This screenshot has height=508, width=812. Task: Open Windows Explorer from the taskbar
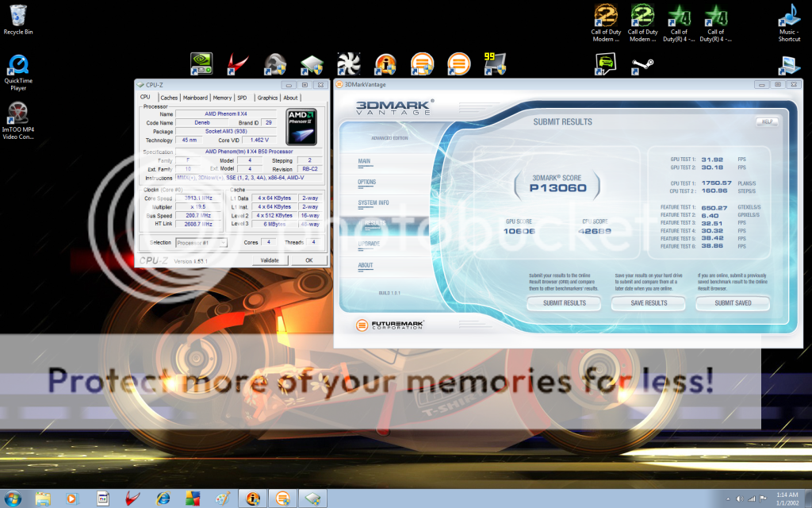tap(43, 498)
